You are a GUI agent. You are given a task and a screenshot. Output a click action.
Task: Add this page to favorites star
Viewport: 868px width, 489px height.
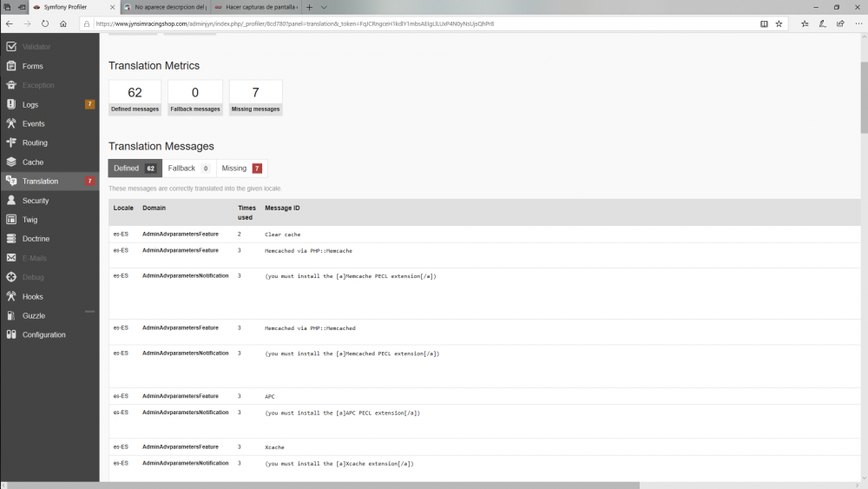tap(779, 23)
